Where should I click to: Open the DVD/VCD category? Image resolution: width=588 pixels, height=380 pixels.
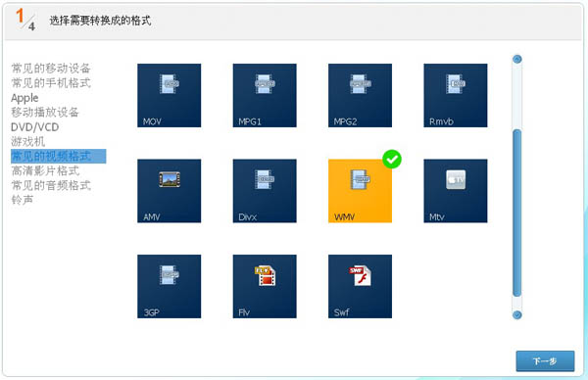pos(35,127)
